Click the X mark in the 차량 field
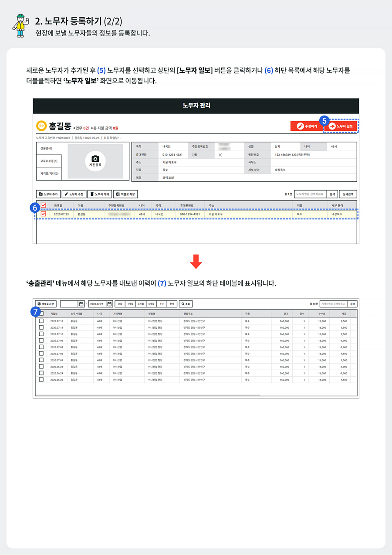The width and height of the screenshot is (392, 555). pos(220,154)
